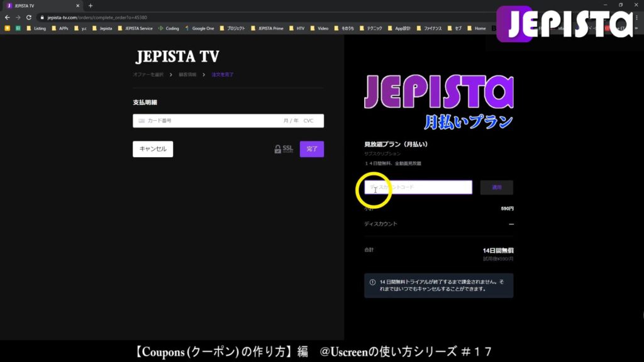Click the 適用 apply coupon button
This screenshot has width=644, height=362.
tap(497, 187)
